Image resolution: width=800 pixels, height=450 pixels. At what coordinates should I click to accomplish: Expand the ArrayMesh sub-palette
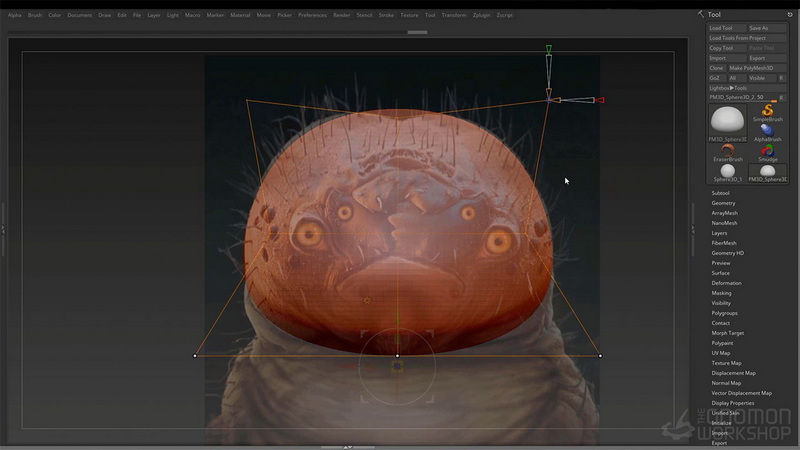(724, 213)
